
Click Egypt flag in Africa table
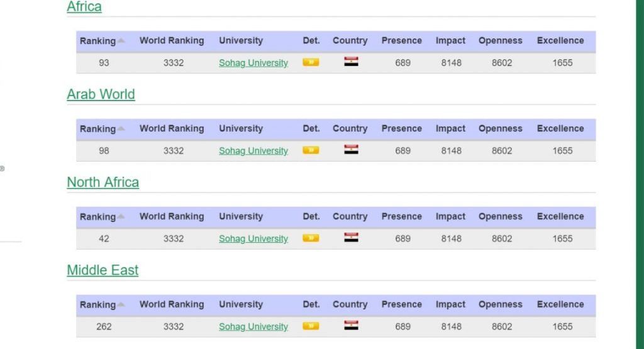click(351, 62)
